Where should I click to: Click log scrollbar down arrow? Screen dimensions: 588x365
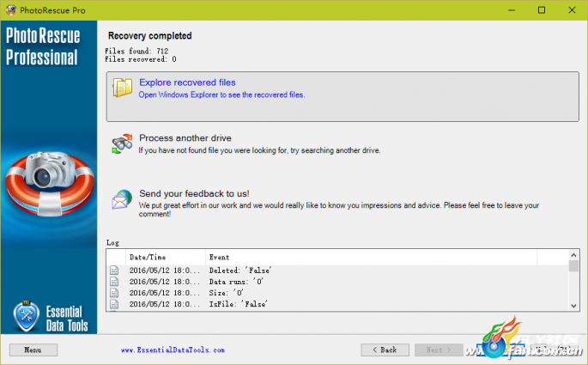pyautogui.click(x=573, y=306)
